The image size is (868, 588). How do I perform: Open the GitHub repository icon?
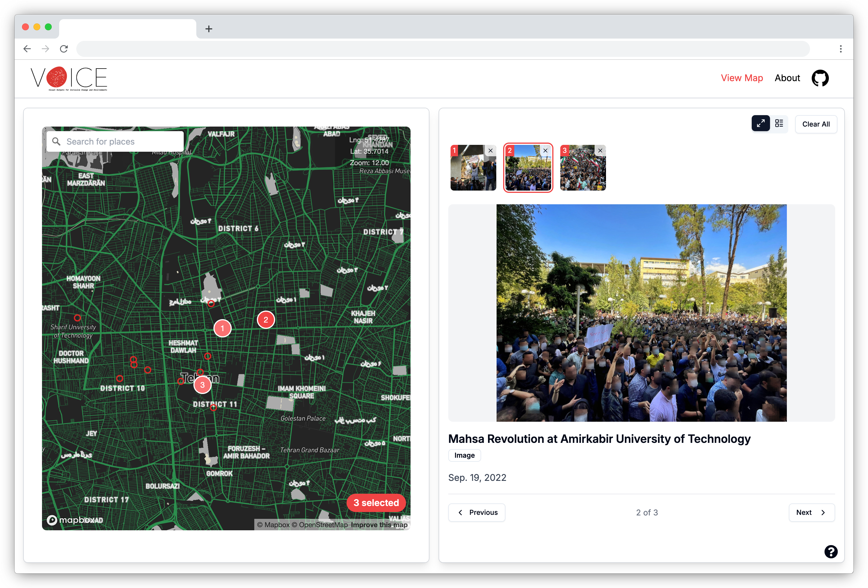[x=820, y=78]
